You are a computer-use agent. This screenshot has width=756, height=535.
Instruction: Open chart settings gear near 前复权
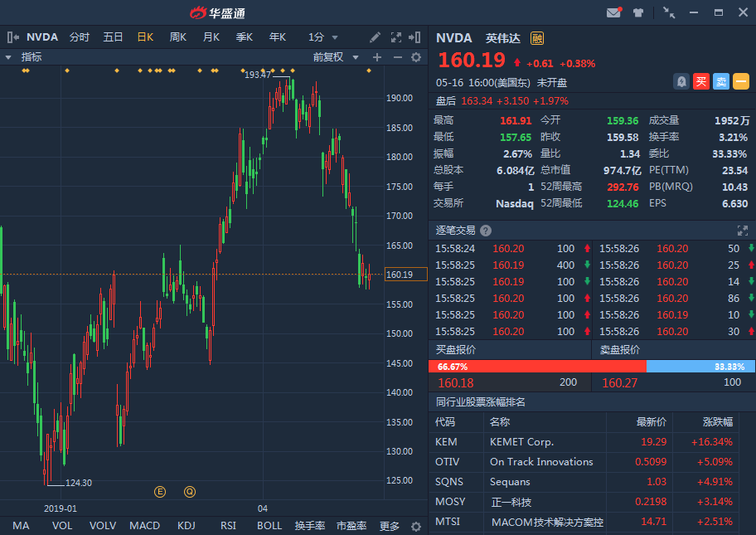(x=416, y=57)
